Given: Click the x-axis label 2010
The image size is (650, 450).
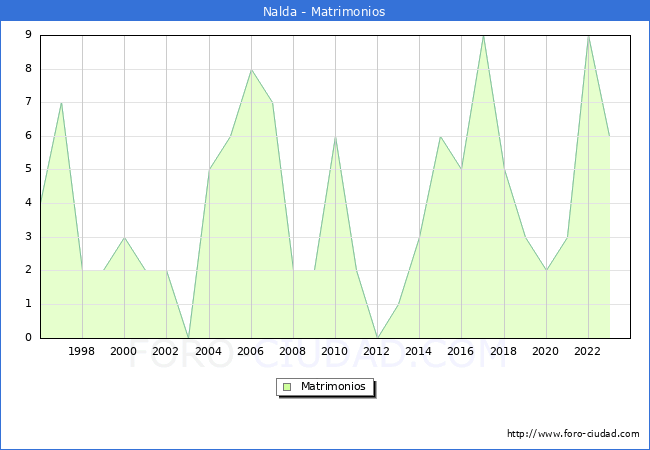Looking at the screenshot, I should click(335, 351).
